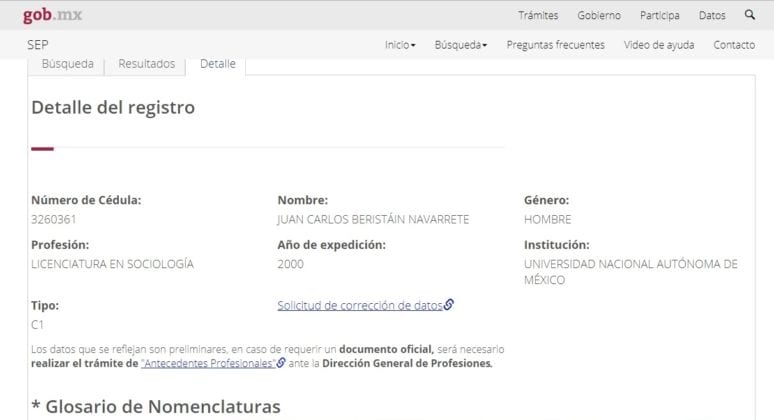Go to the Contacto page
This screenshot has width=774, height=420.
tap(734, 45)
